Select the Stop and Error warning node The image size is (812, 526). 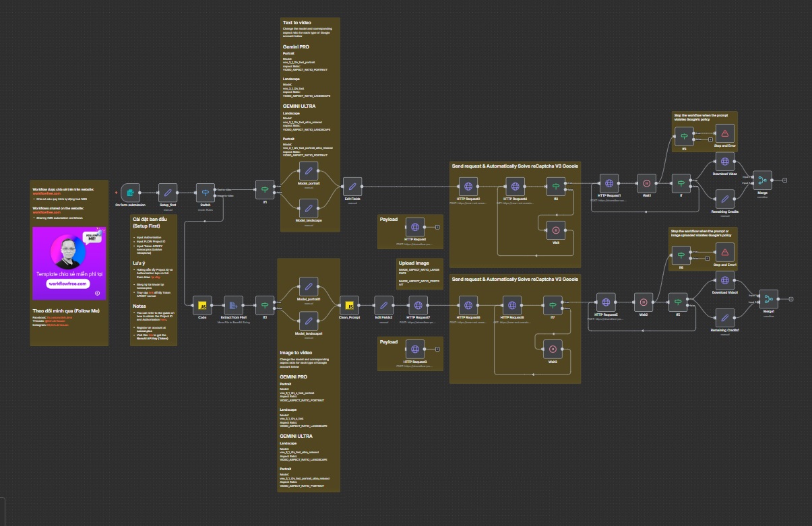[x=724, y=133]
